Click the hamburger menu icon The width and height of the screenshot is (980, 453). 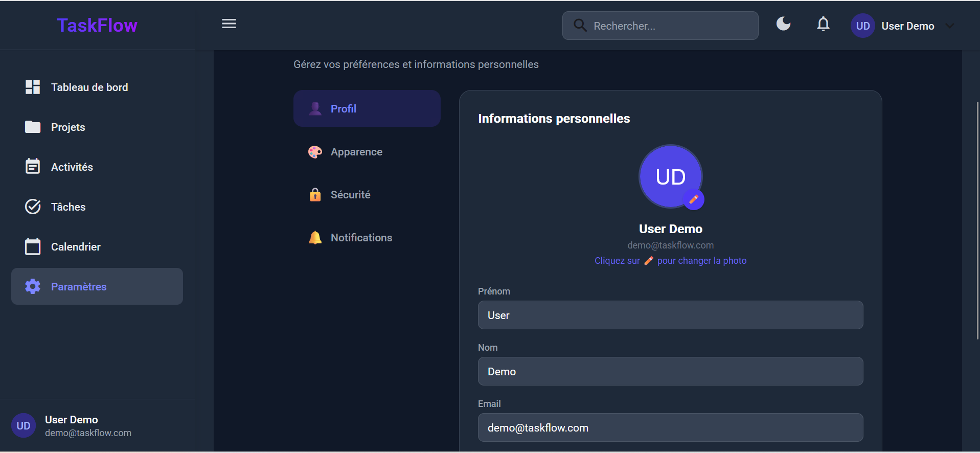tap(229, 24)
